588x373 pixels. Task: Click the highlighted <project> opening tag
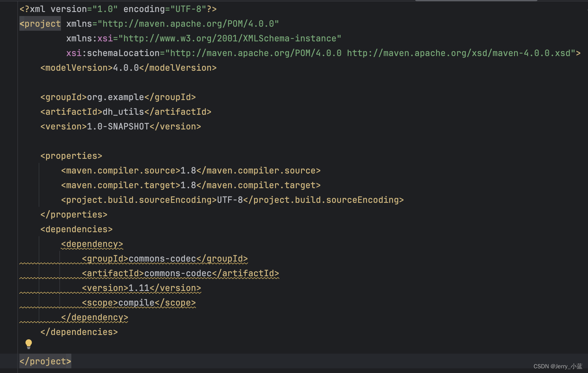[40, 24]
